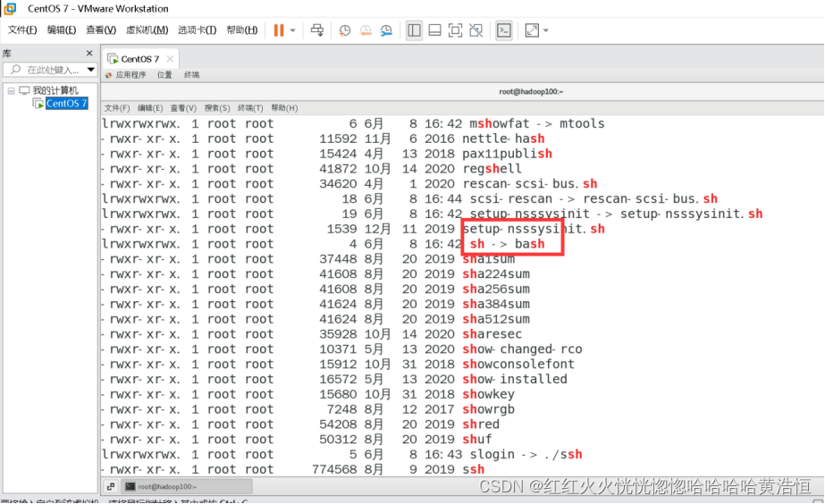Open terminal 编辑(E) menu
825x504 pixels.
(x=150, y=108)
